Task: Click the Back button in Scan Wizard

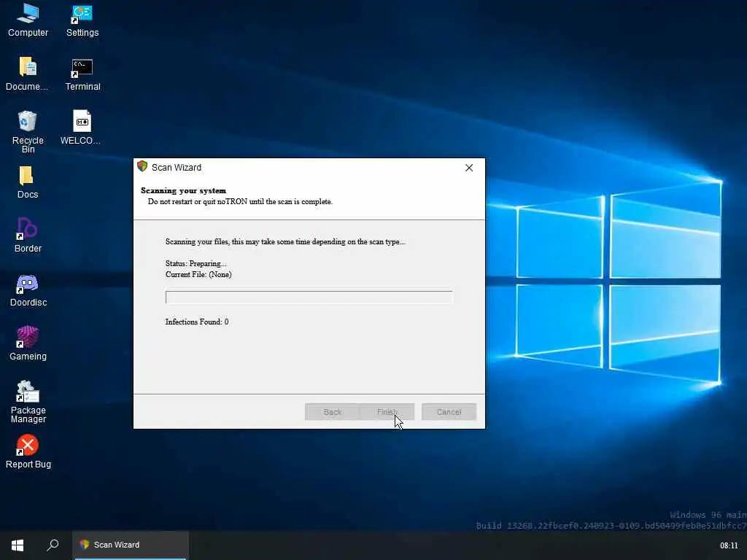Action: tap(333, 412)
